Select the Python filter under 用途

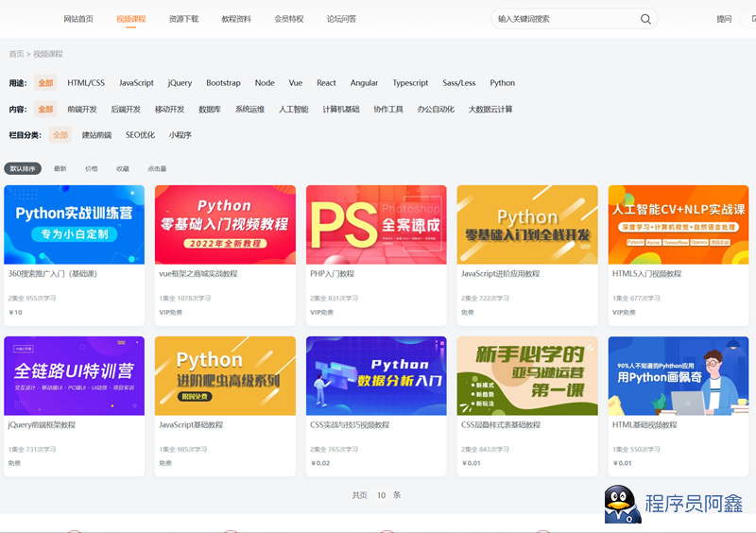[503, 83]
